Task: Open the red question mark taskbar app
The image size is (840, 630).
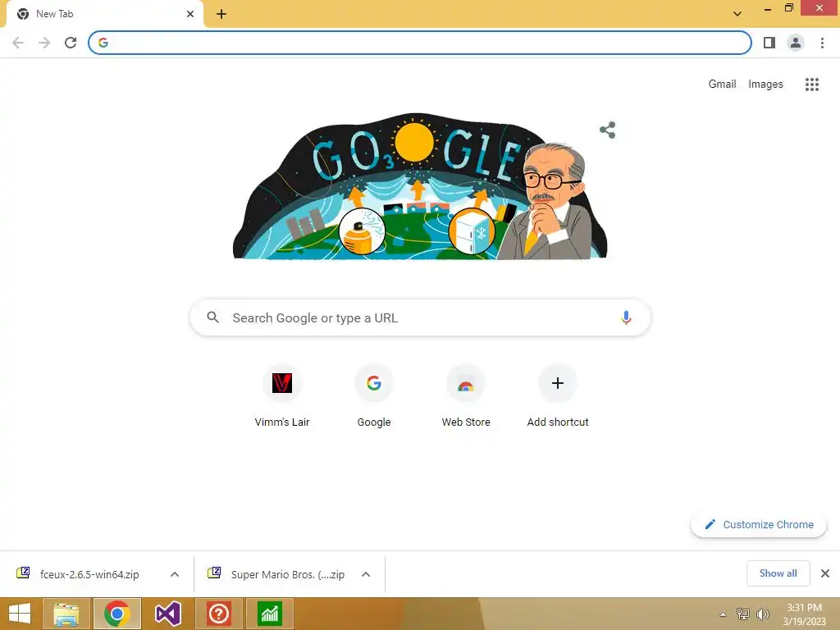Action: [x=219, y=614]
